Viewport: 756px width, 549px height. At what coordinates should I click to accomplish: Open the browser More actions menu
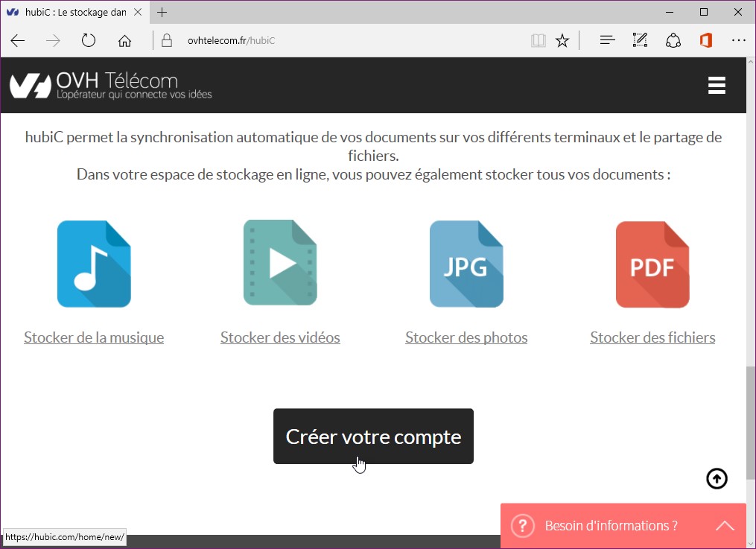click(x=739, y=40)
